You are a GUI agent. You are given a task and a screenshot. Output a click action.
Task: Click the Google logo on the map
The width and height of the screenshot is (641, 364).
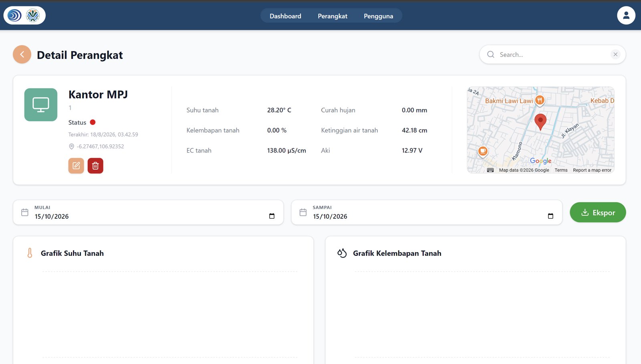click(541, 161)
